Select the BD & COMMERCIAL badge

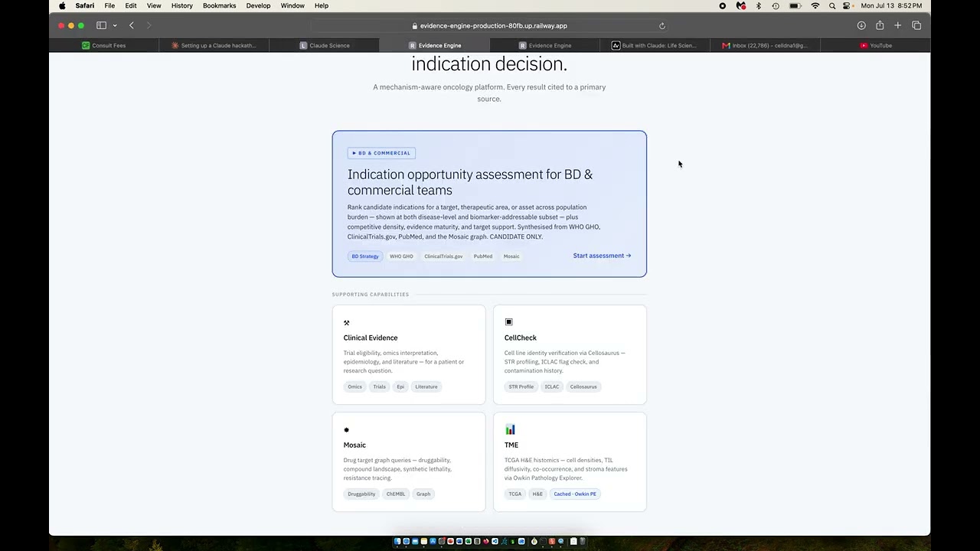[381, 153]
